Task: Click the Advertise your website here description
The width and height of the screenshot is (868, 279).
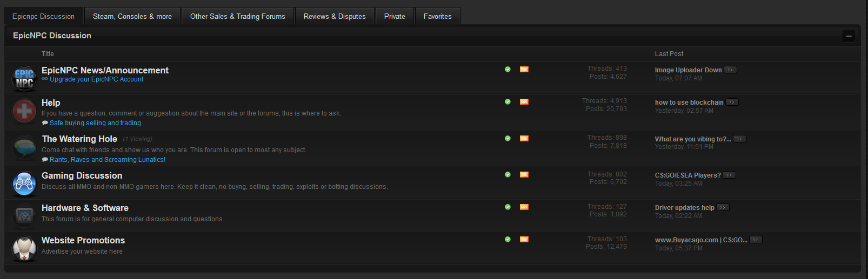Action: tap(82, 251)
